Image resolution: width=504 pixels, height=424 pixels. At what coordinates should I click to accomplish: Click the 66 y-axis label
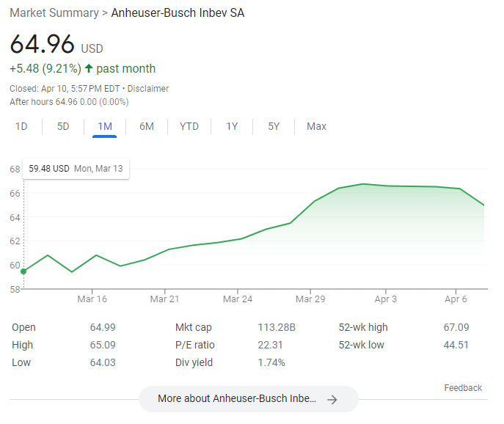click(x=15, y=193)
